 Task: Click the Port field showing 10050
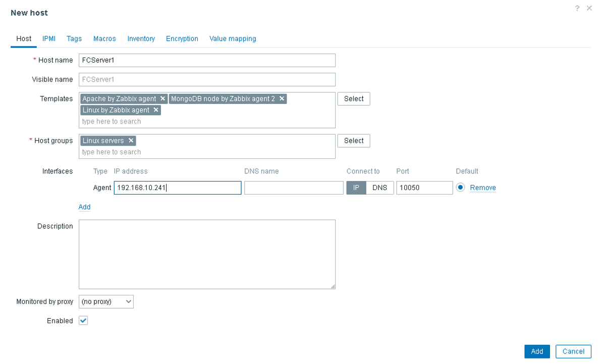tap(424, 188)
